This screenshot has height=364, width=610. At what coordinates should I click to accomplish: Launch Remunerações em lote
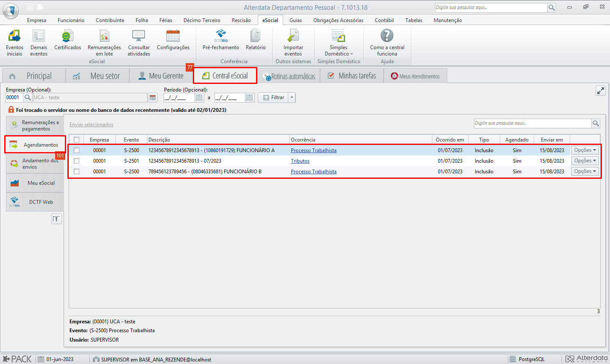104,43
